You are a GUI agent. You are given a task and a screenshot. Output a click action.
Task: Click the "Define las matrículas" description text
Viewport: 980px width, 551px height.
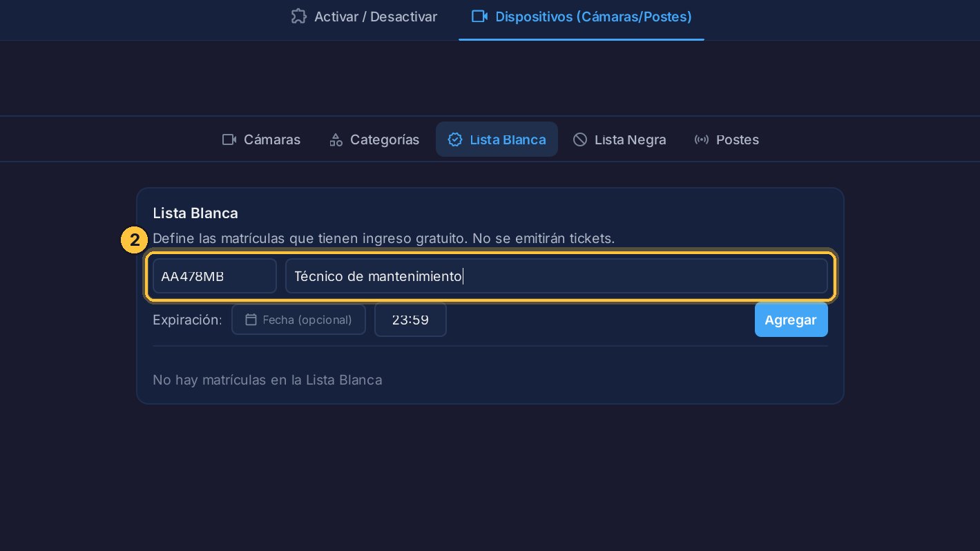pyautogui.click(x=383, y=238)
